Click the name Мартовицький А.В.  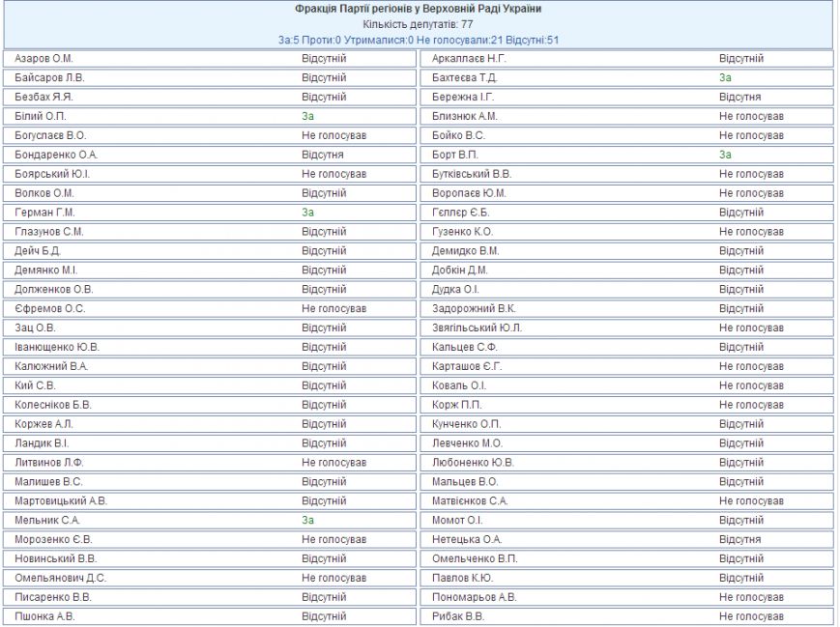[61, 501]
